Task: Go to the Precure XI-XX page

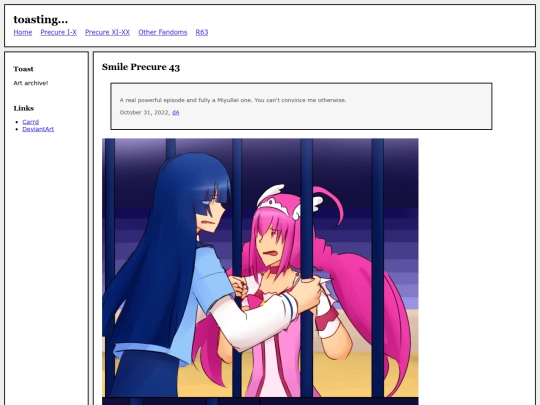Action: point(107,32)
